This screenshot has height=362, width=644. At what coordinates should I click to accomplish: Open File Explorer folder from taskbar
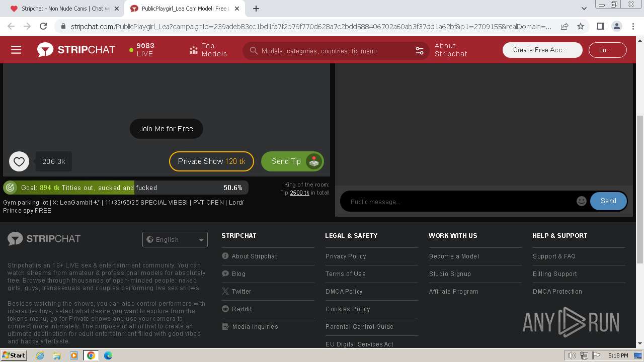[x=57, y=355]
